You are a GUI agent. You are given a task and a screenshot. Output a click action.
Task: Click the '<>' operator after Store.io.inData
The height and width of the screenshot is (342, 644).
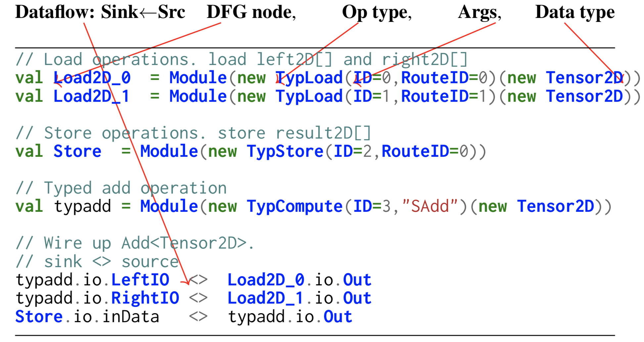click(198, 317)
